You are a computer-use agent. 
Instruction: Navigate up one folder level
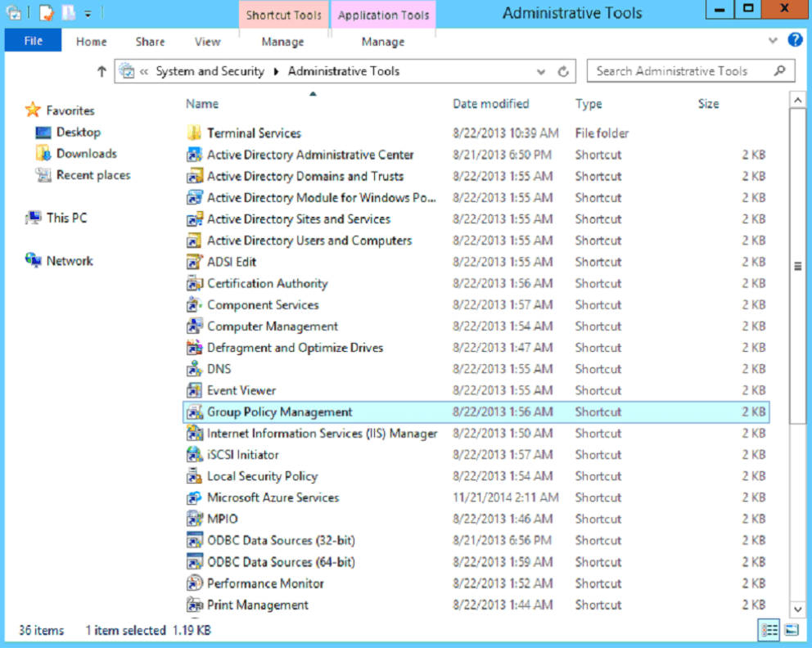101,72
